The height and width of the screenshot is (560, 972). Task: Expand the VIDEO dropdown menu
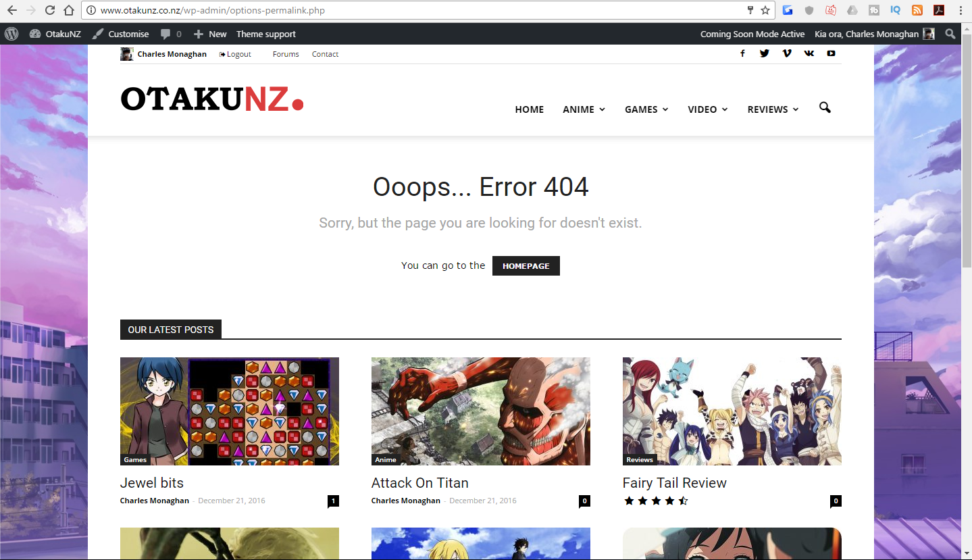coord(708,109)
